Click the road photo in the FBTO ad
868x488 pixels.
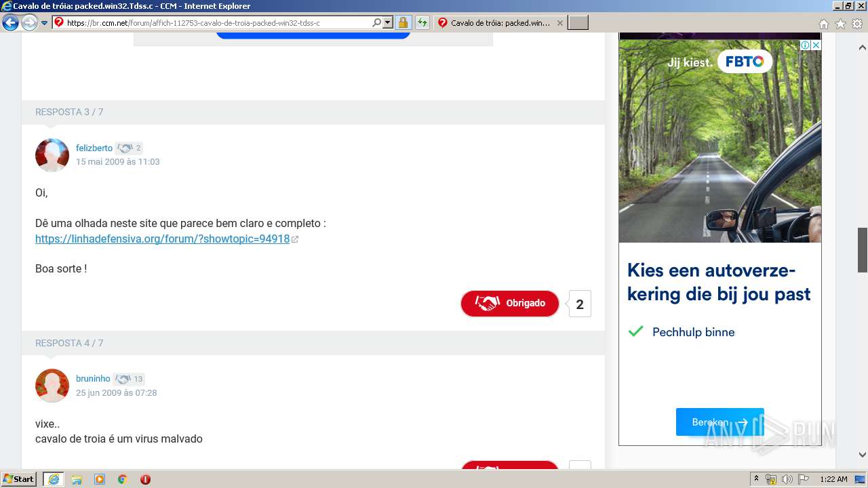(719, 141)
